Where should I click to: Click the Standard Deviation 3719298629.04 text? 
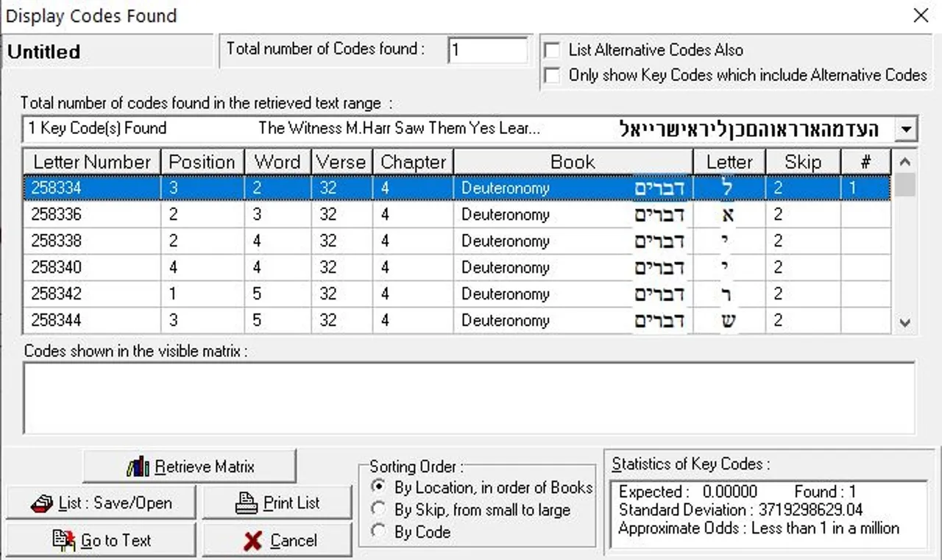pyautogui.click(x=741, y=510)
